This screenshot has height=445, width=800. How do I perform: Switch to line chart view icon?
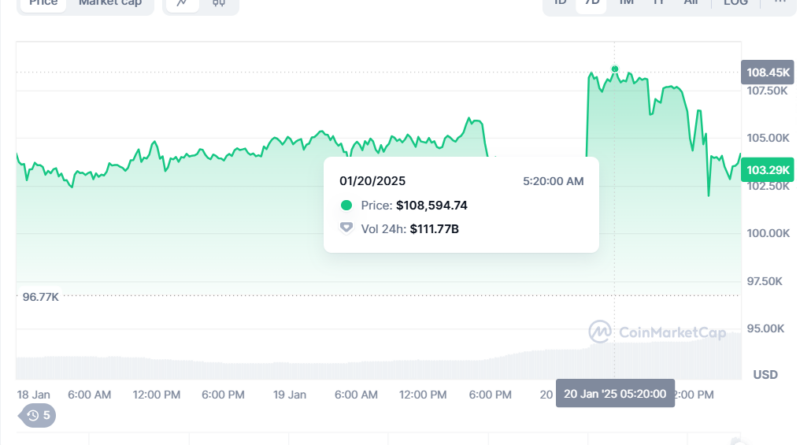click(x=182, y=3)
